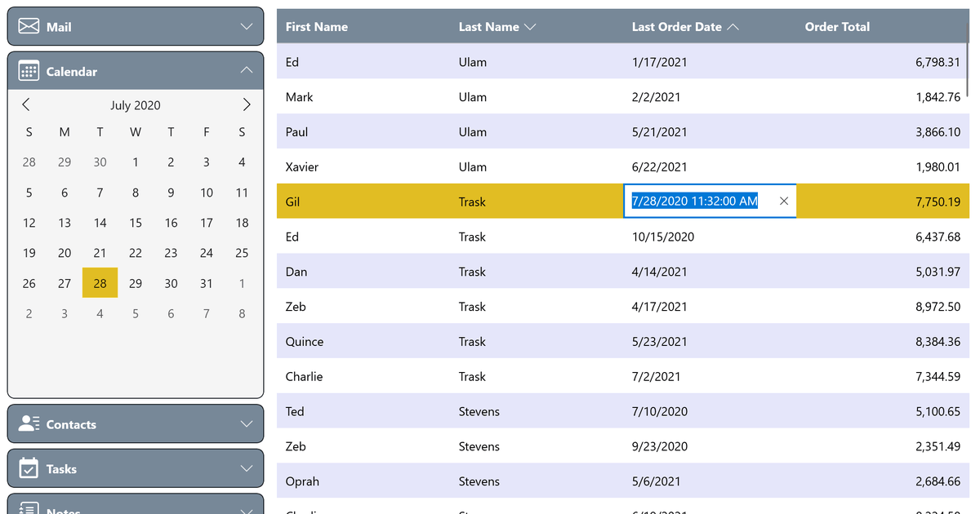Select July 31 in the calendar
The image size is (980, 514).
point(207,283)
